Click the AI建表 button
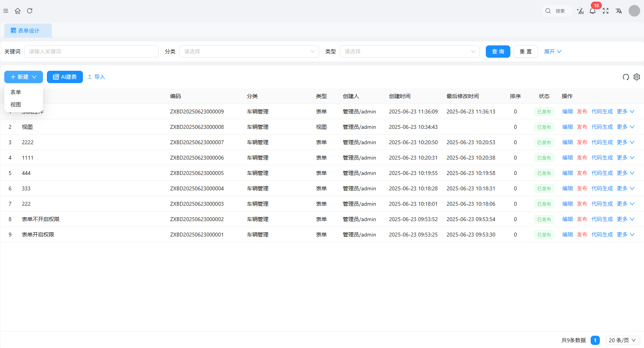 65,77
